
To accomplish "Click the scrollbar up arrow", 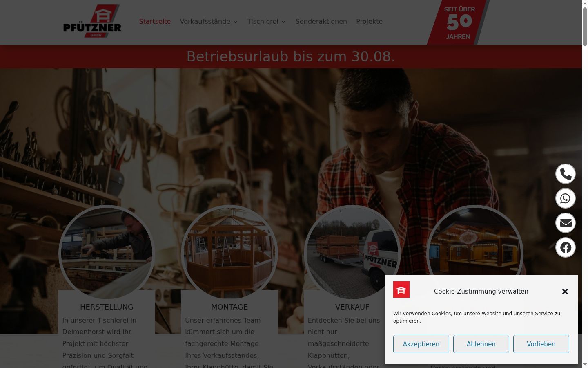I will pos(585,3).
